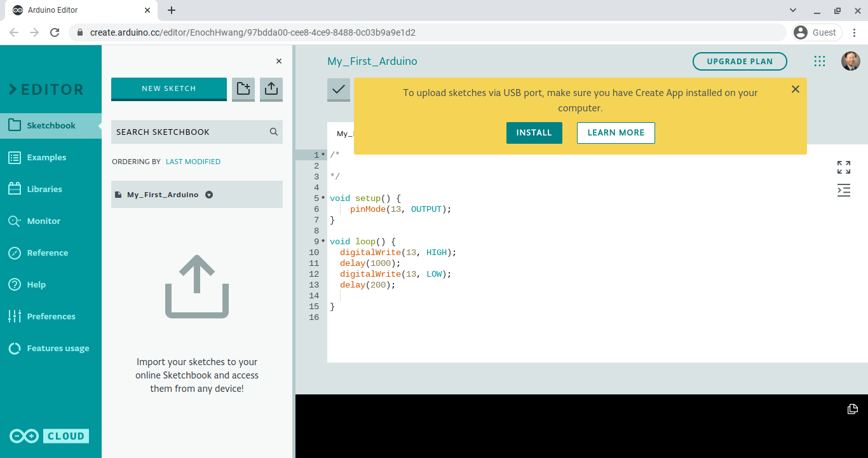Click the Verify checkmark button
Image resolution: width=868 pixels, height=458 pixels.
tap(339, 90)
